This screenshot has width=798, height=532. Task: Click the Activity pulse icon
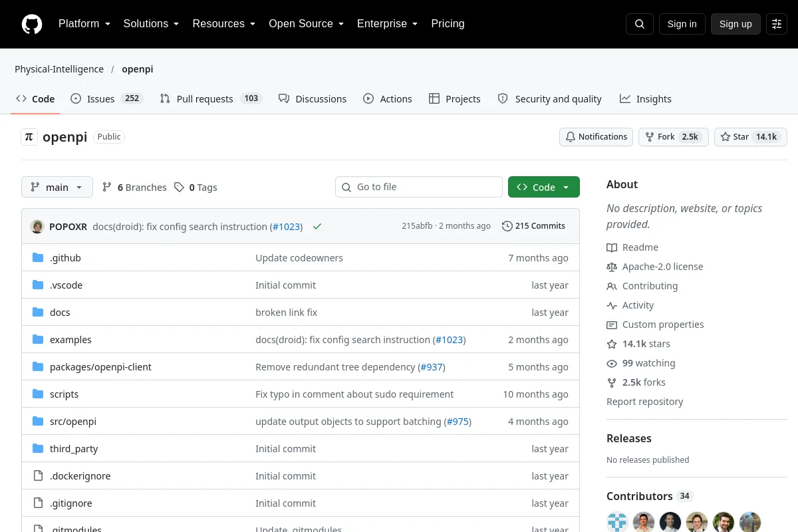[612, 305]
